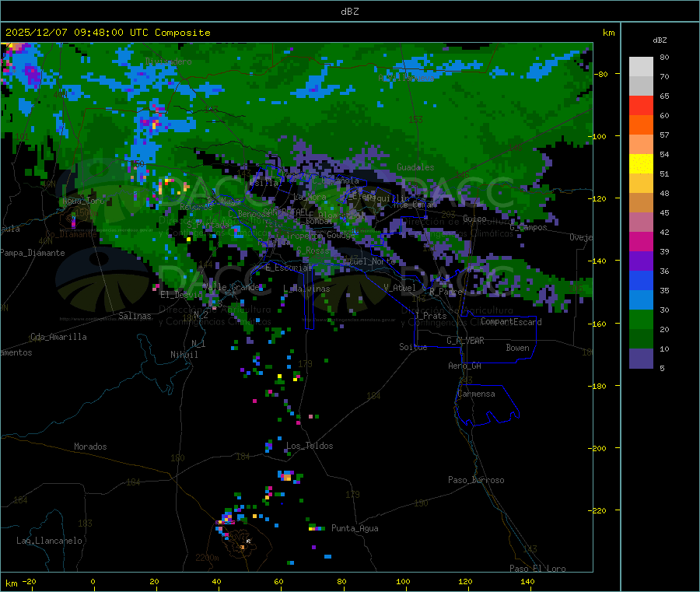Click the 'Soitue' place label

pos(413,347)
